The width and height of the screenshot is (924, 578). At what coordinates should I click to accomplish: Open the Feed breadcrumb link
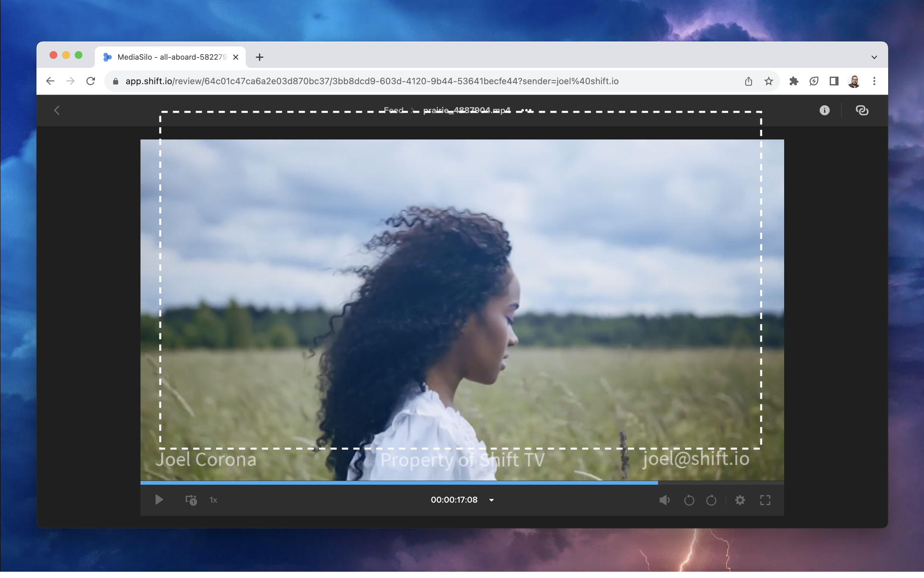coord(393,110)
